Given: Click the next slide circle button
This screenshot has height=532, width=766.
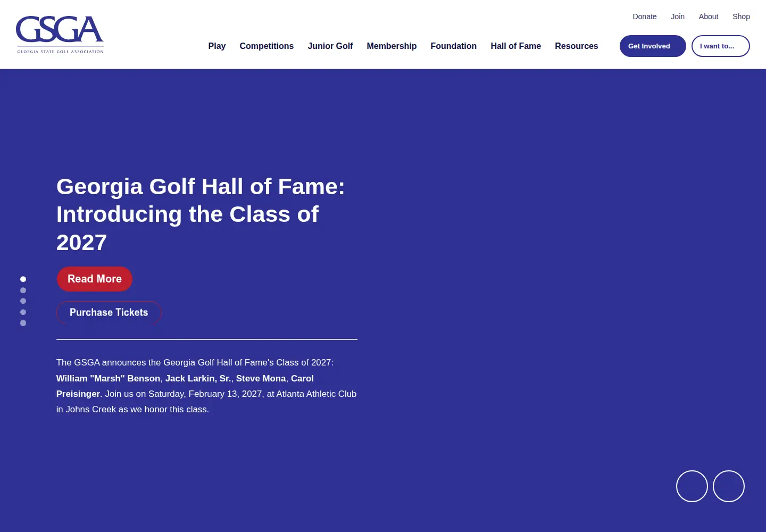Looking at the screenshot, I should pyautogui.click(x=728, y=486).
